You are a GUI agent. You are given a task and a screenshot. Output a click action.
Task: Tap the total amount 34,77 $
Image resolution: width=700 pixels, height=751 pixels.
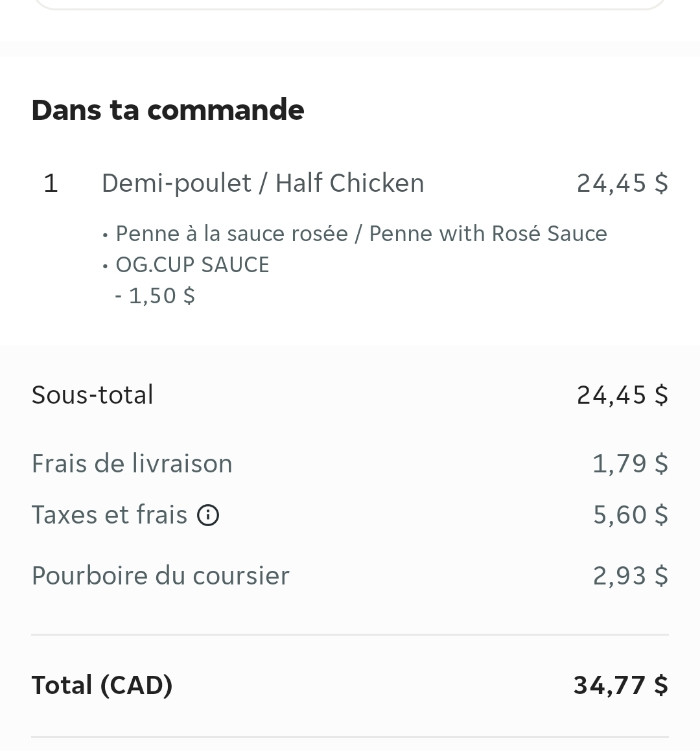tap(620, 685)
